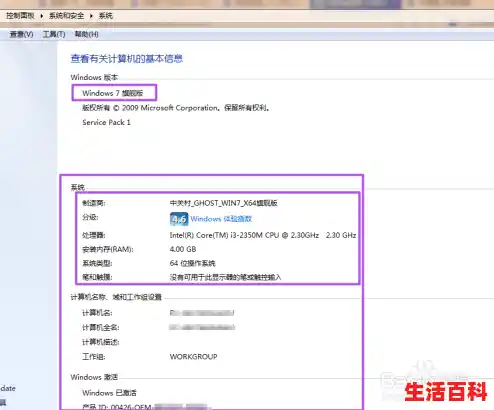Screen dimensions: 494x410
Task: Click the 控制面板 breadcrumb segment
Action: pyautogui.click(x=20, y=16)
